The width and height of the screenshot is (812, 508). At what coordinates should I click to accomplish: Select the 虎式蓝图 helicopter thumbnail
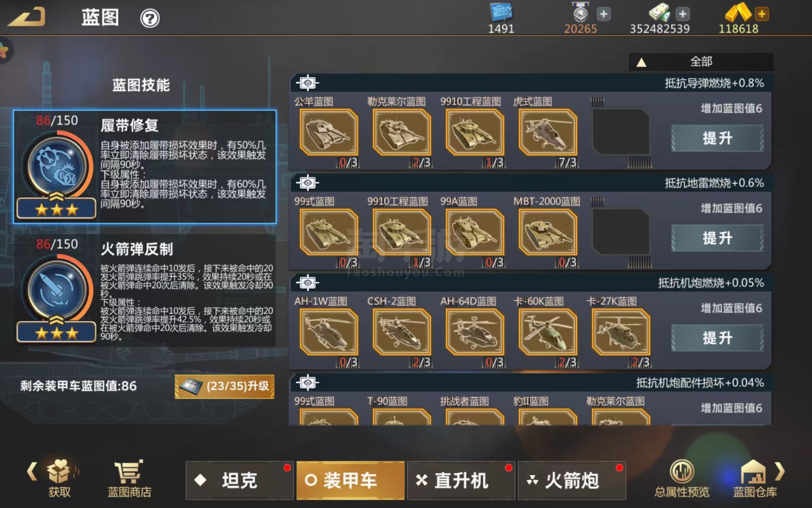(547, 132)
